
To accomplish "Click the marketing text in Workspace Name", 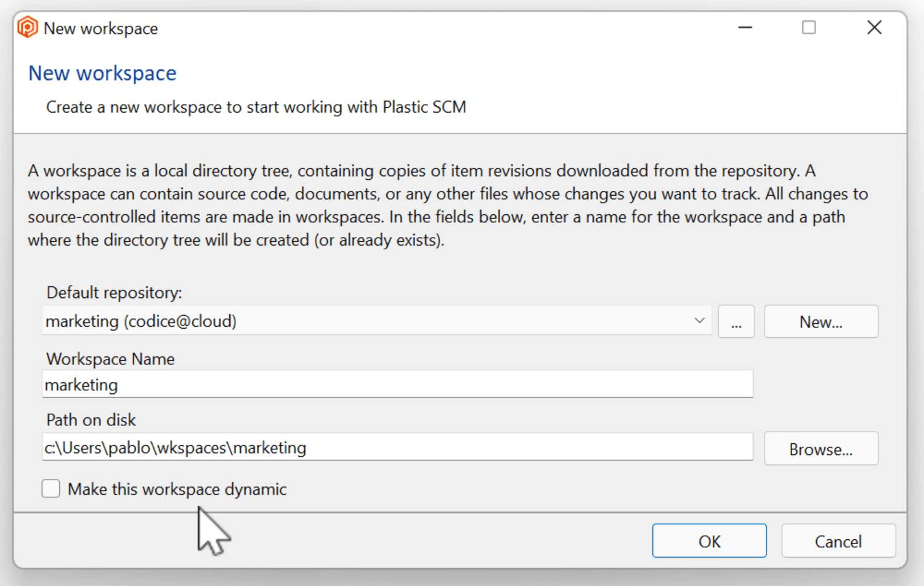I will click(x=81, y=384).
